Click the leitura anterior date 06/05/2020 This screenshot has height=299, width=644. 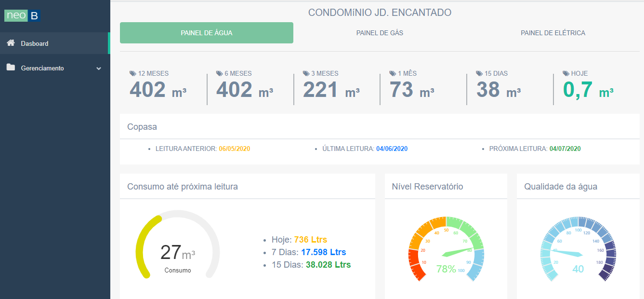click(235, 149)
